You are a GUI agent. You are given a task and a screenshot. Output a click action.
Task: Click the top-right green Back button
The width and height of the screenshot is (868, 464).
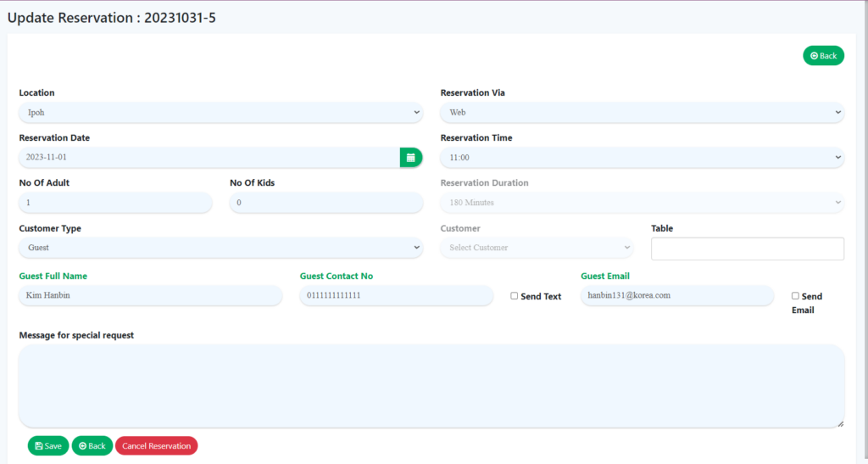[823, 56]
